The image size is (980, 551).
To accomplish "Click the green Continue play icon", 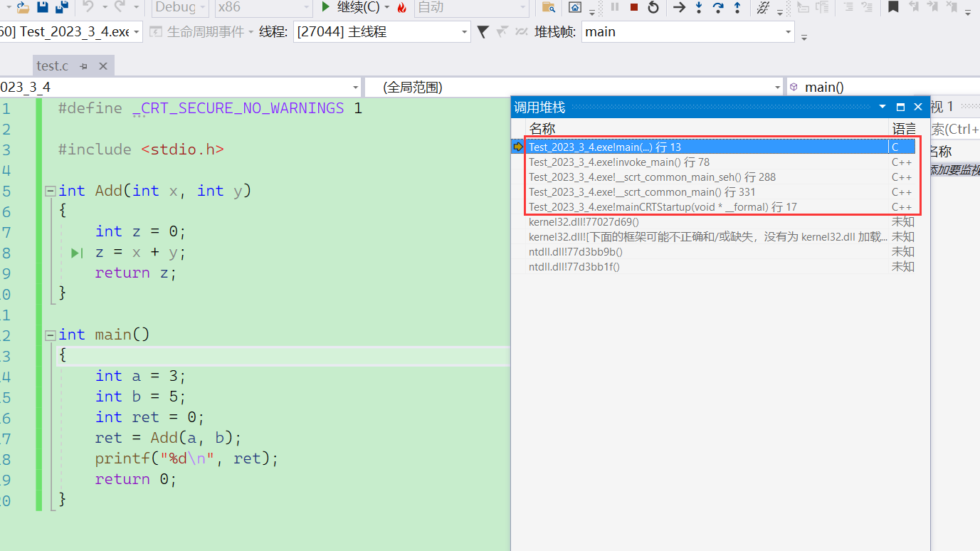I will click(x=325, y=7).
